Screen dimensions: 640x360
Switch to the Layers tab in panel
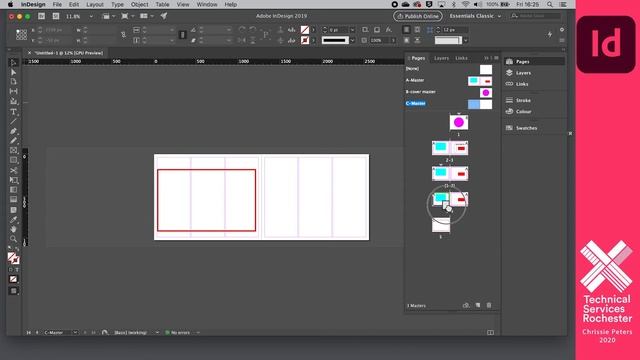point(441,58)
